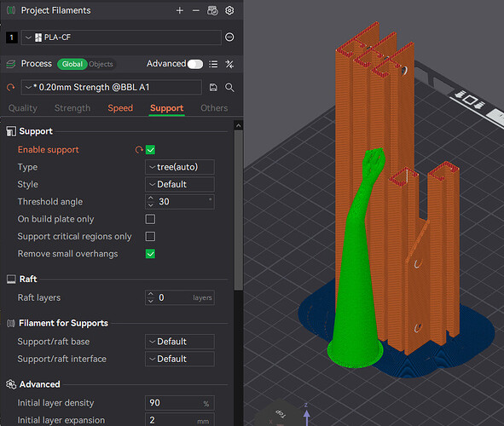The image size is (504, 426).
Task: Switch to the Strength tab
Action: click(x=72, y=108)
